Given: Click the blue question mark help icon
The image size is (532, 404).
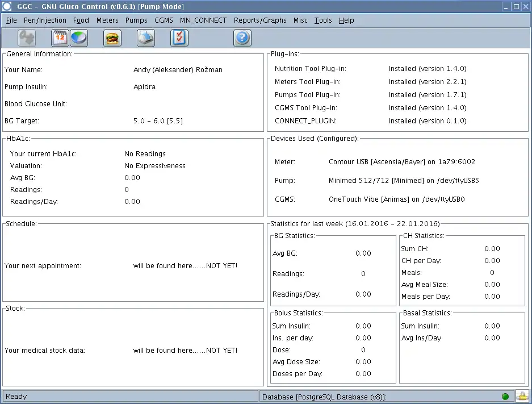Looking at the screenshot, I should pos(242,38).
